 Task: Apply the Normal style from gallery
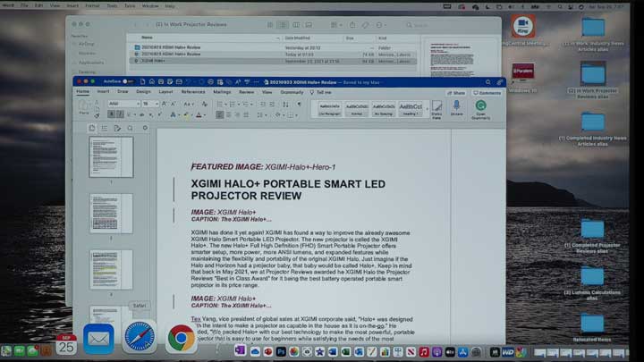[357, 109]
